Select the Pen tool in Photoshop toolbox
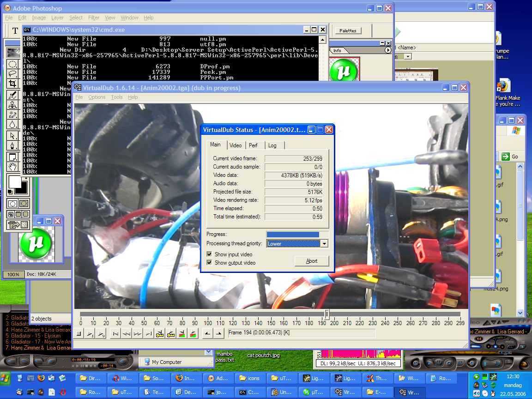The width and height of the screenshot is (532, 399). coord(13,145)
